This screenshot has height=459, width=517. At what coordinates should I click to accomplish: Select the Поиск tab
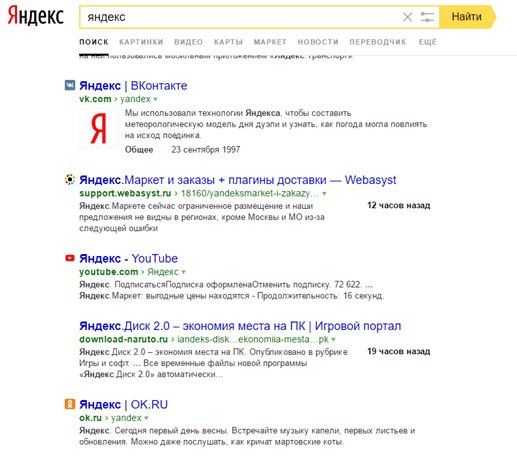tap(94, 42)
